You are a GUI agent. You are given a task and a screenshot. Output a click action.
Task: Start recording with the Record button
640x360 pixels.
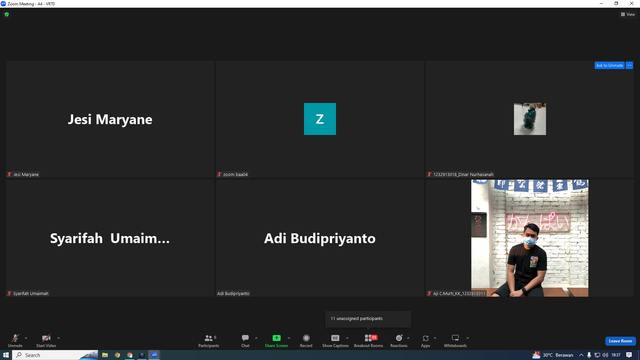tap(306, 340)
